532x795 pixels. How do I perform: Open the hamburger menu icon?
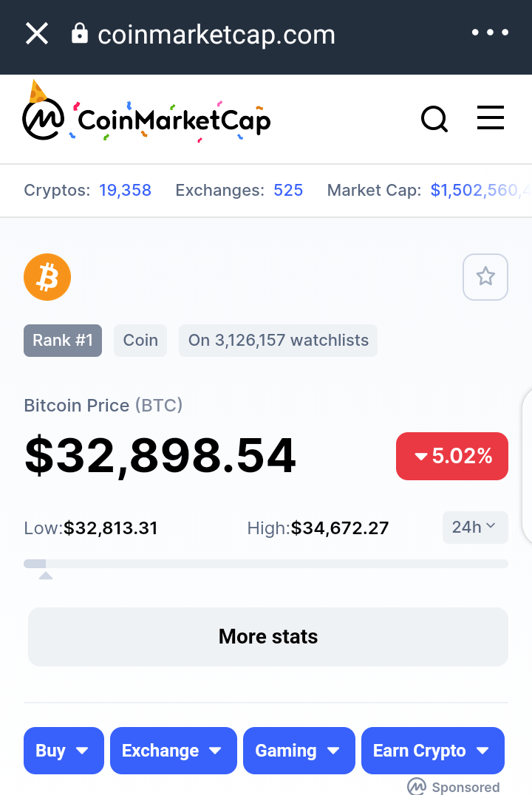click(491, 117)
